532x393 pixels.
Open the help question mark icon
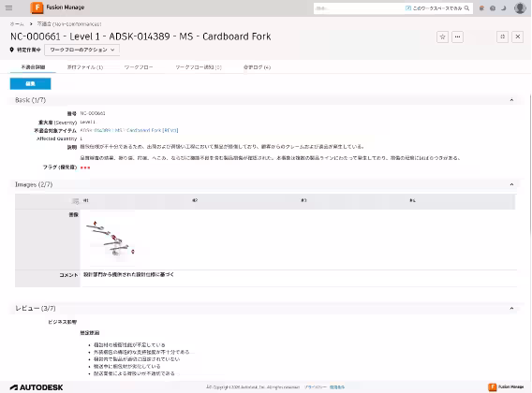pos(493,8)
